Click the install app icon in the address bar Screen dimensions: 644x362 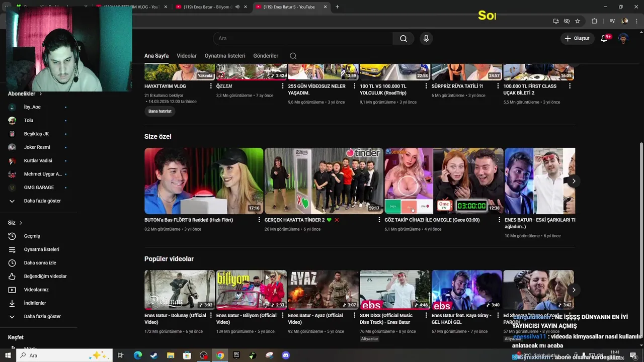click(x=556, y=21)
